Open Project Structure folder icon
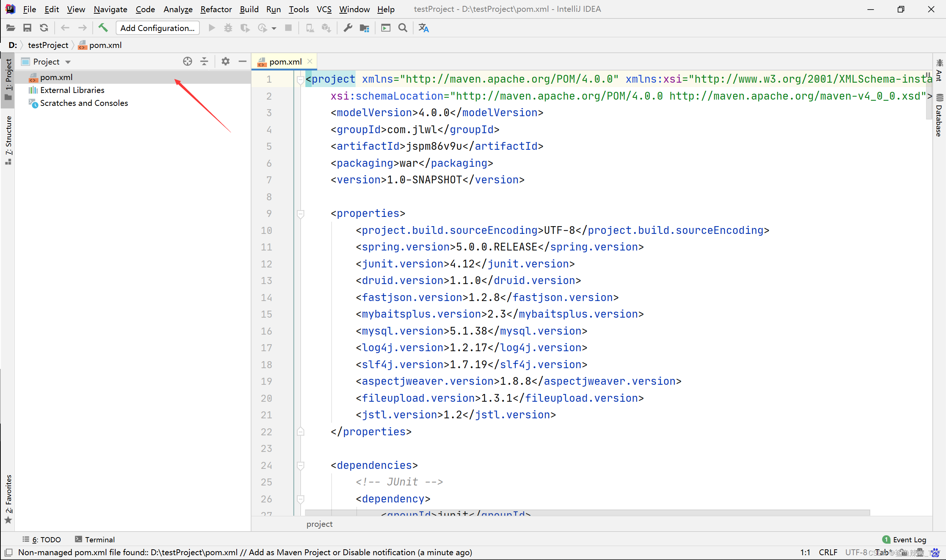Image resolution: width=946 pixels, height=560 pixels. pos(364,28)
